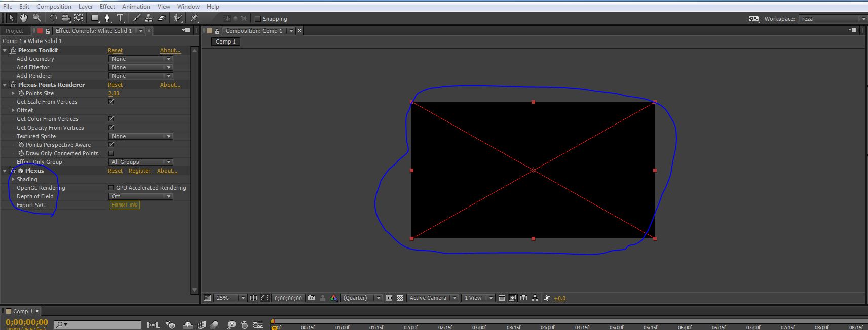Click the snapshot camera icon in viewer
The width and height of the screenshot is (868, 330).
311,298
